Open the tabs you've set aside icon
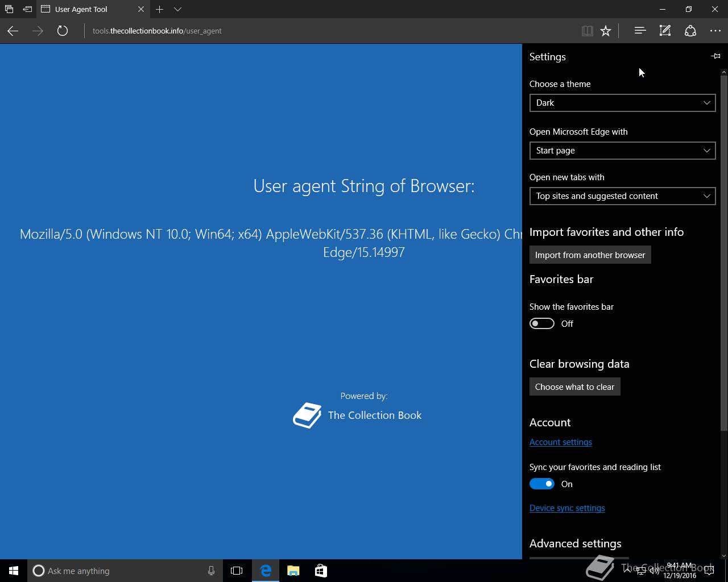The height and width of the screenshot is (582, 728). [9, 9]
